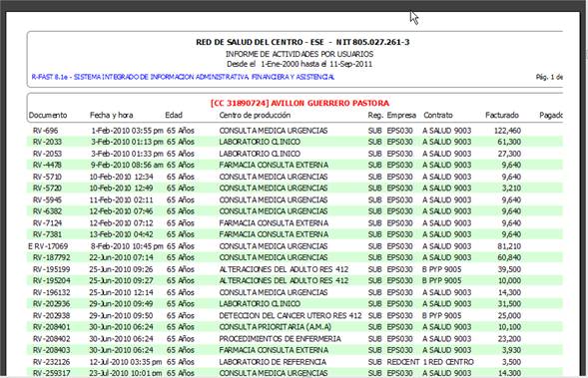Image resolution: width=588 pixels, height=378 pixels.
Task: Click the 'REDCENT' company value
Action: (403, 362)
